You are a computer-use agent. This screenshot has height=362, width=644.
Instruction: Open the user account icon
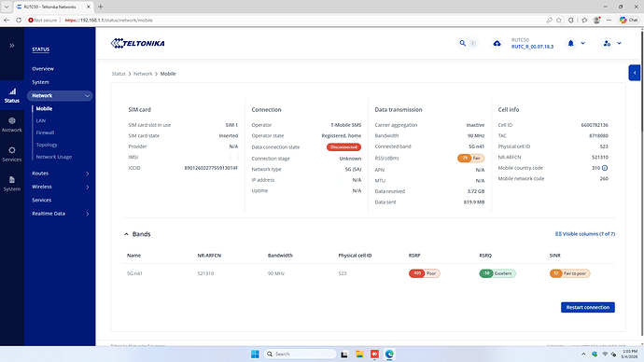click(607, 43)
